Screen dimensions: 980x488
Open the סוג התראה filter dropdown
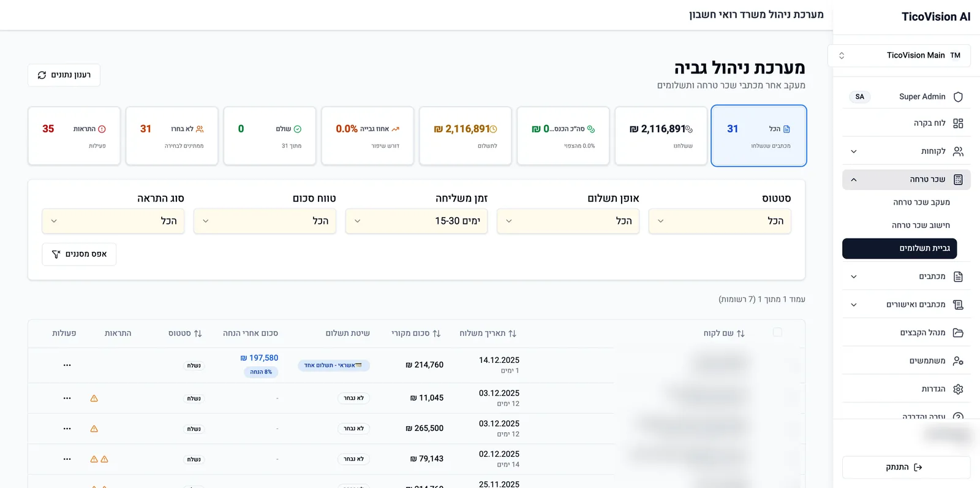[x=113, y=221]
